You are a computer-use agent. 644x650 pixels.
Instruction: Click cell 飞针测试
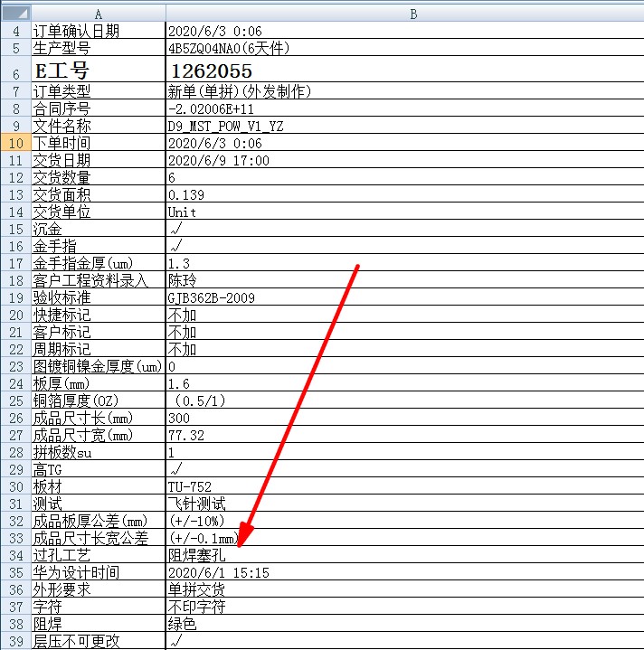(x=404, y=504)
